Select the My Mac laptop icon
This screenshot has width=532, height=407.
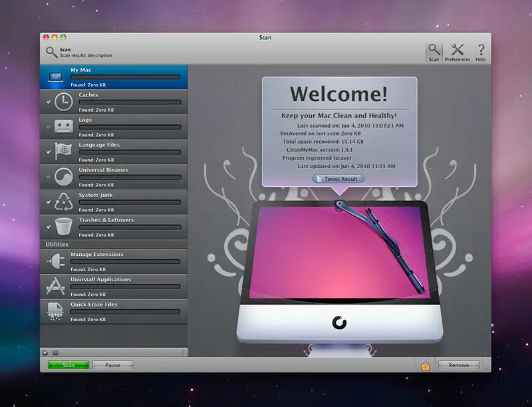55,77
